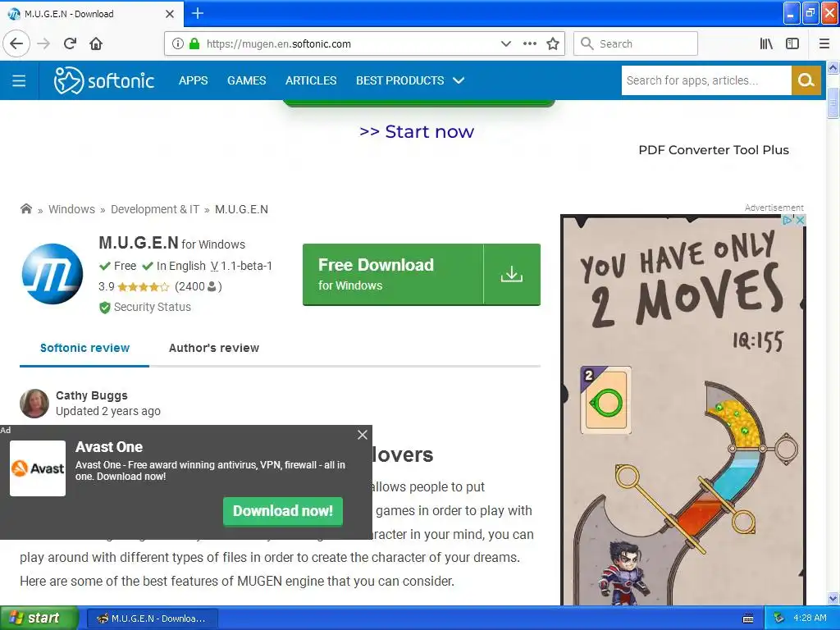Open the Windows start button

click(x=39, y=618)
